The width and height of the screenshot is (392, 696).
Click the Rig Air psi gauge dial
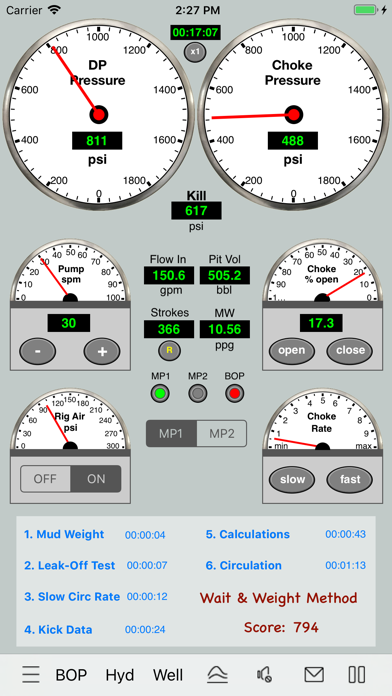click(x=70, y=420)
